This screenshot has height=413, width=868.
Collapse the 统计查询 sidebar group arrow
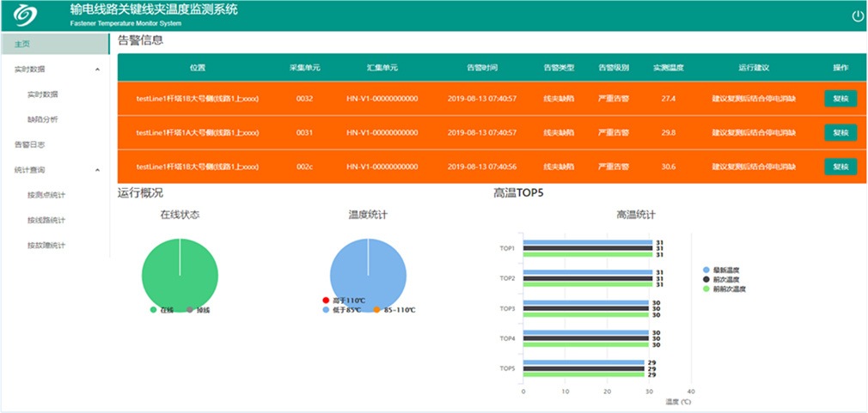tap(97, 170)
